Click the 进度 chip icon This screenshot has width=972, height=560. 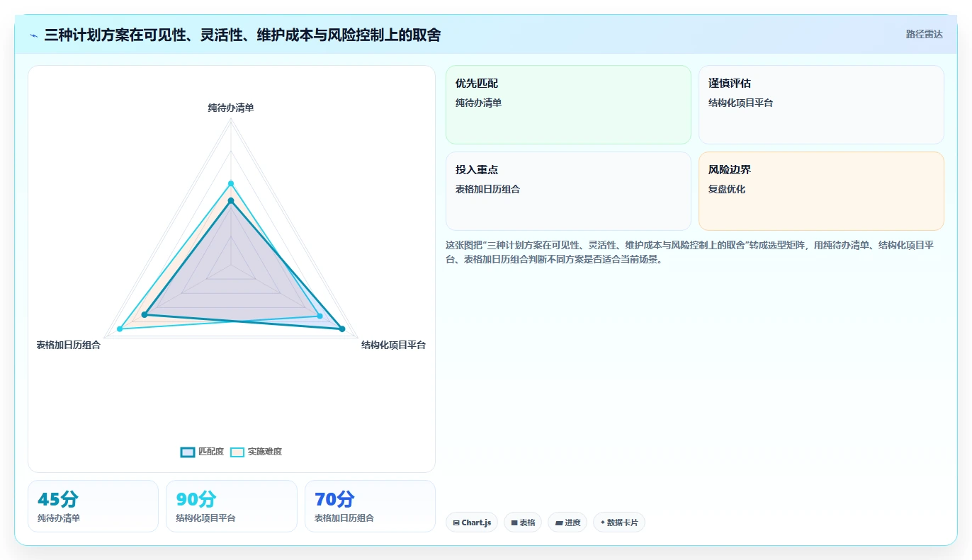point(558,522)
